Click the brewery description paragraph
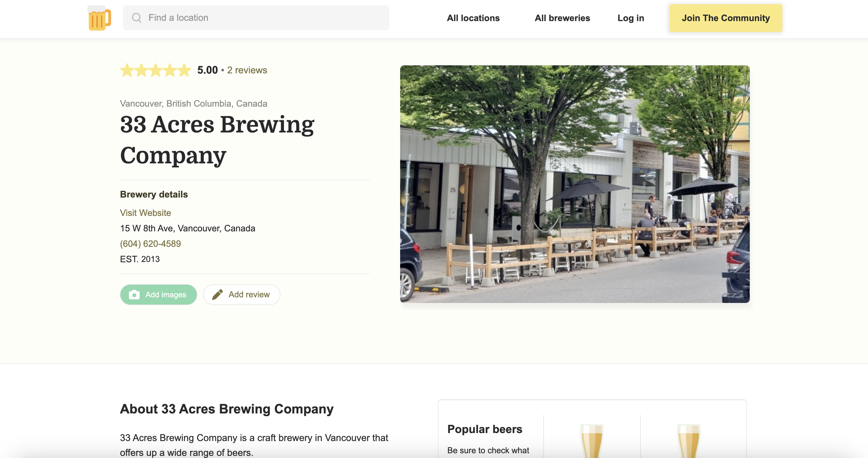 click(254, 445)
